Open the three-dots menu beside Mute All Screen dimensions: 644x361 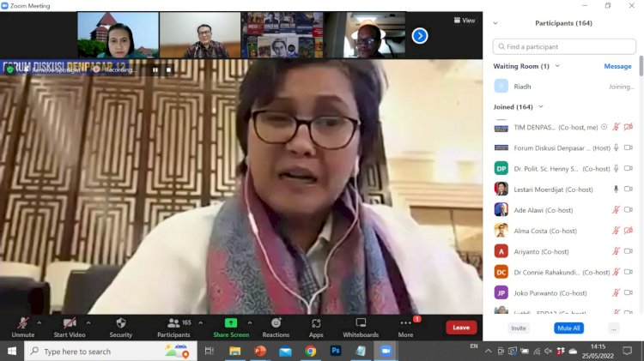[x=614, y=328]
